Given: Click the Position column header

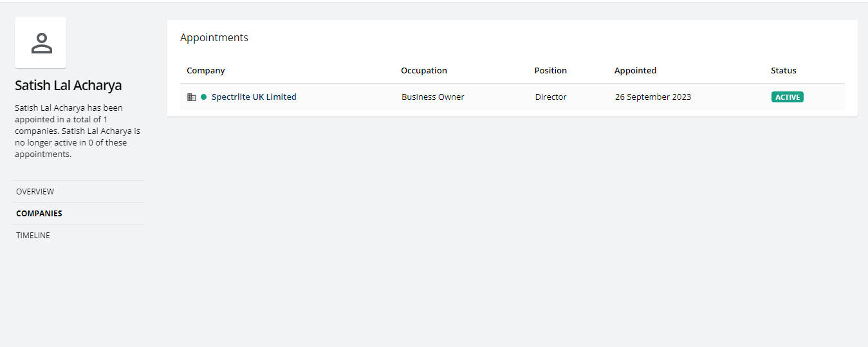Looking at the screenshot, I should (550, 71).
